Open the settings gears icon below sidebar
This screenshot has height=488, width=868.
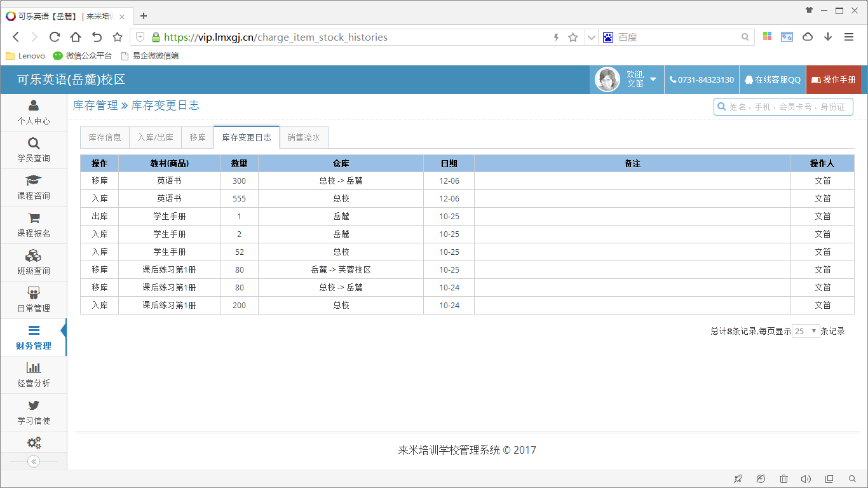point(33,442)
